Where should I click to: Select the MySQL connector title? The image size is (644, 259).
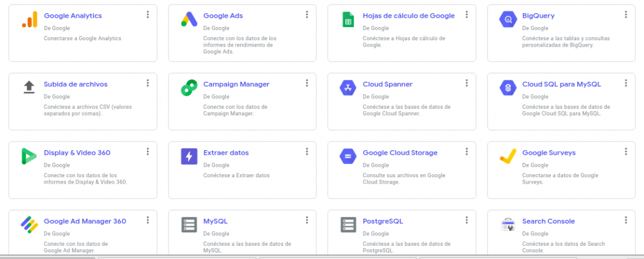pos(215,221)
